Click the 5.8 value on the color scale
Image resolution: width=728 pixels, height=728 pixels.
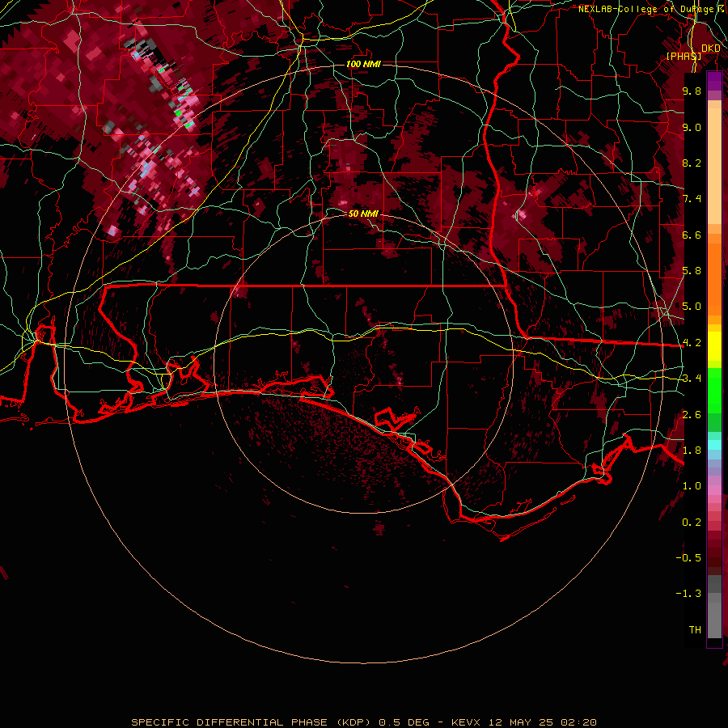(x=692, y=271)
